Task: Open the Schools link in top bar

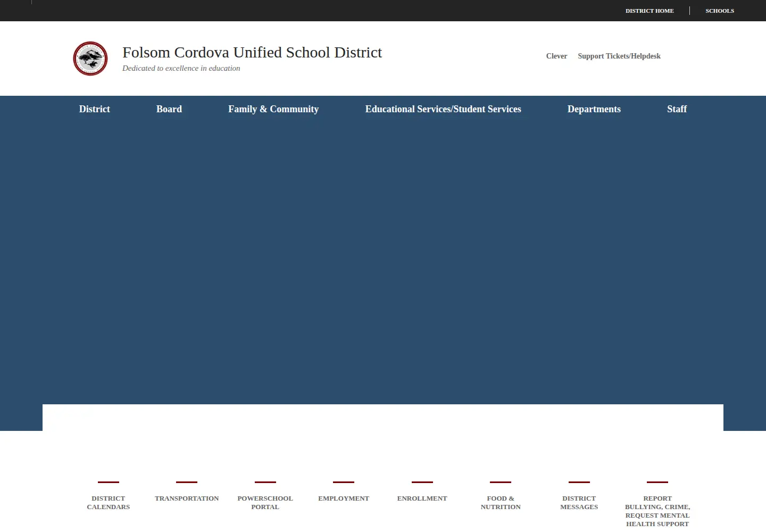Action: (x=720, y=11)
